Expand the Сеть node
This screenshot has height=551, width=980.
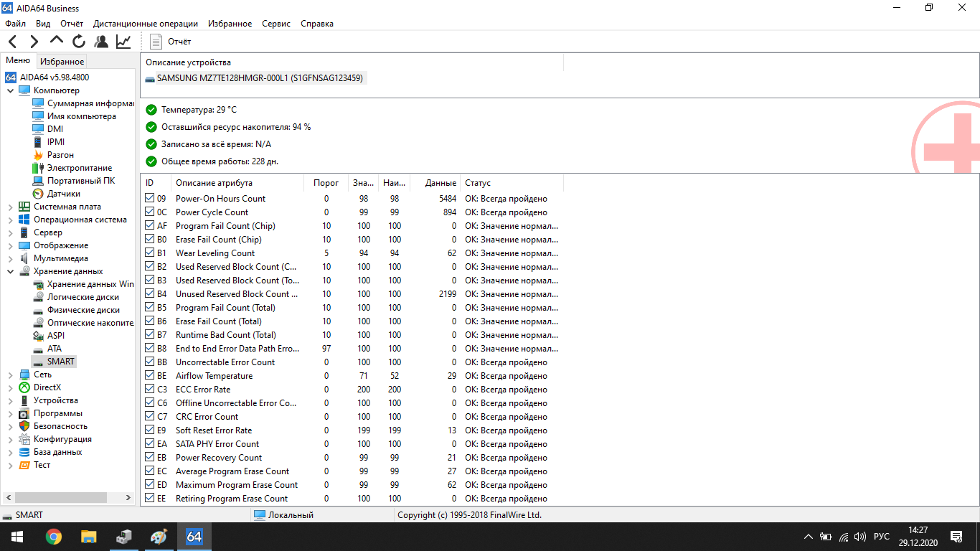coord(10,375)
